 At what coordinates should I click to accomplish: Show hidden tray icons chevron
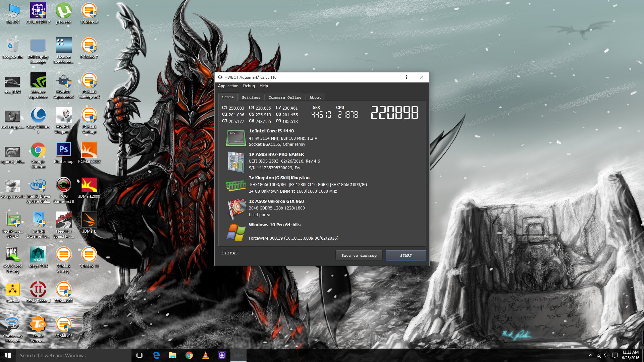(x=590, y=355)
